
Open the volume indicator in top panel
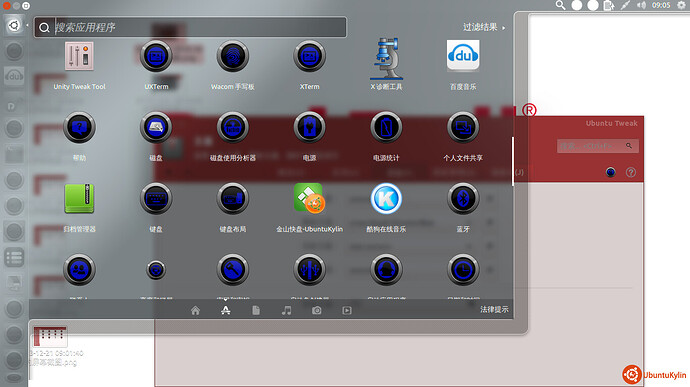(x=642, y=5)
